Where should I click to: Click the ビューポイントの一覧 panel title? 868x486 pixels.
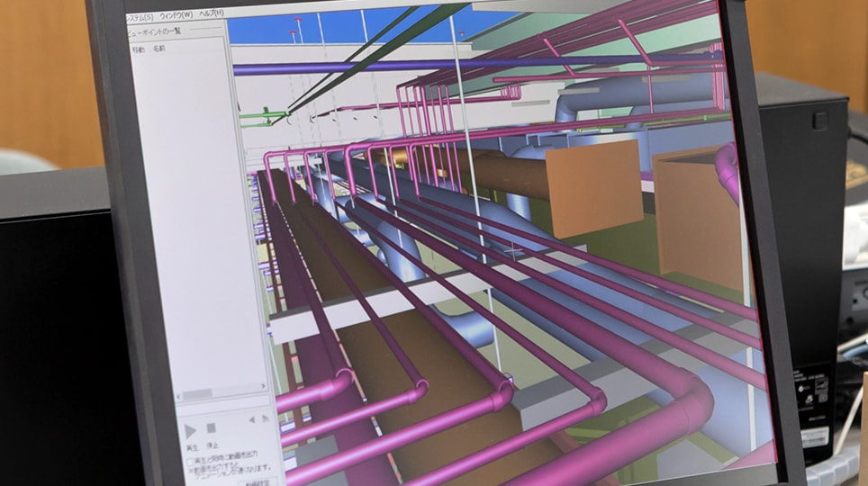[153, 31]
